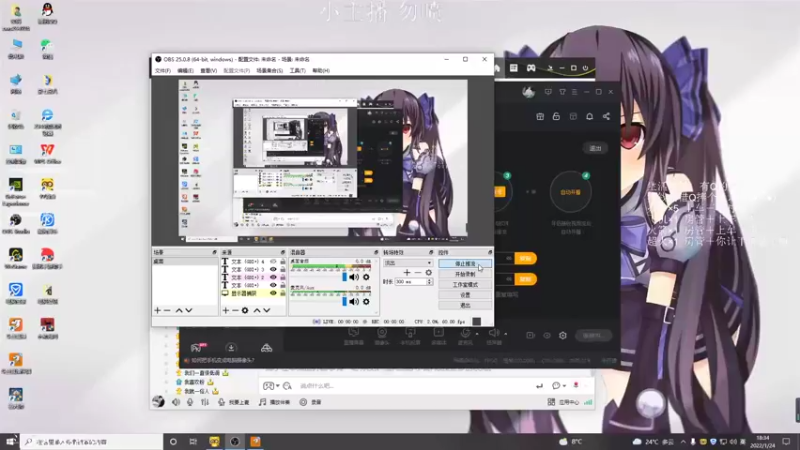The image size is (800, 450).
Task: Open the 编辑(E) menu in OBS
Action: [185, 70]
